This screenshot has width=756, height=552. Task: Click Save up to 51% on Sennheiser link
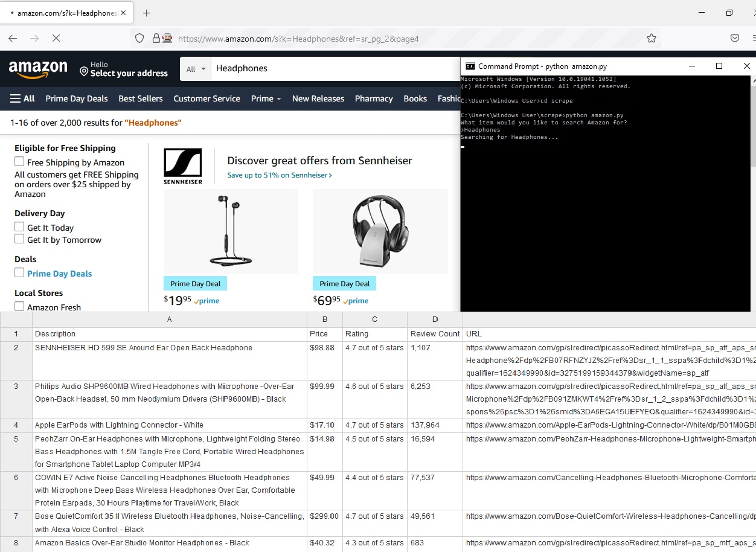click(279, 175)
